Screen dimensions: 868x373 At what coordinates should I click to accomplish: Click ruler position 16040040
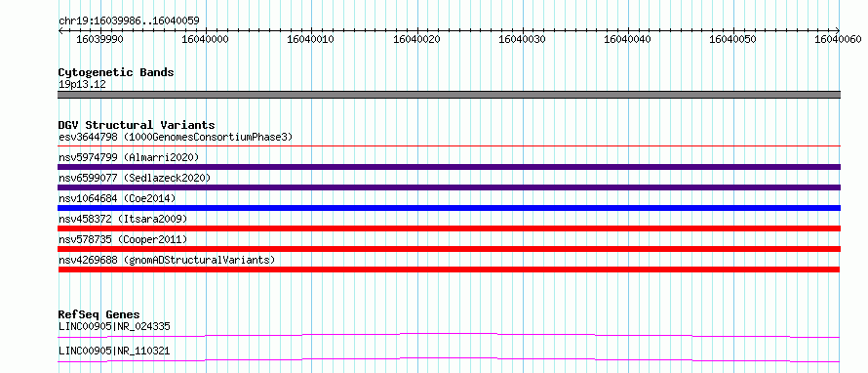[x=628, y=39]
